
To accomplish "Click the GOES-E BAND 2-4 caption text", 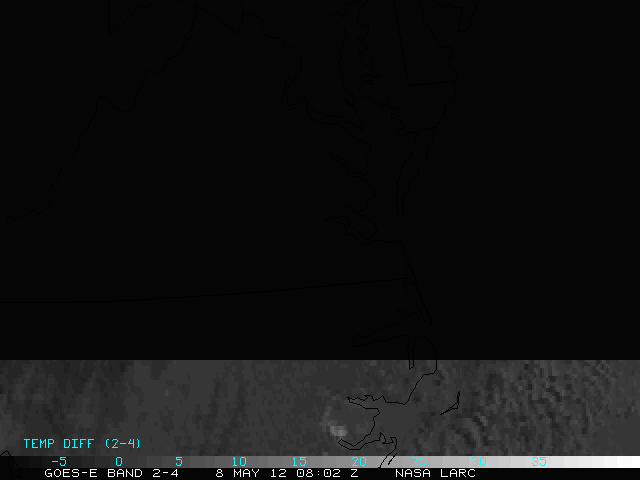I will coord(111,473).
